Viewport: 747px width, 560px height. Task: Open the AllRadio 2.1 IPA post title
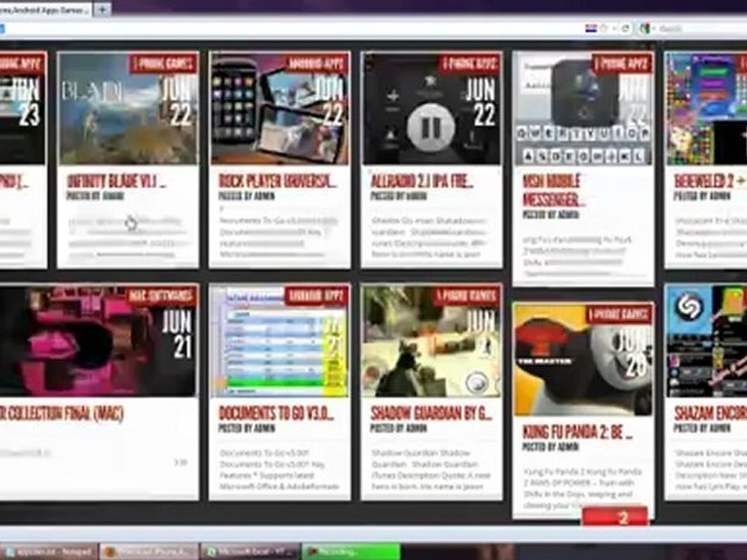pos(422,181)
